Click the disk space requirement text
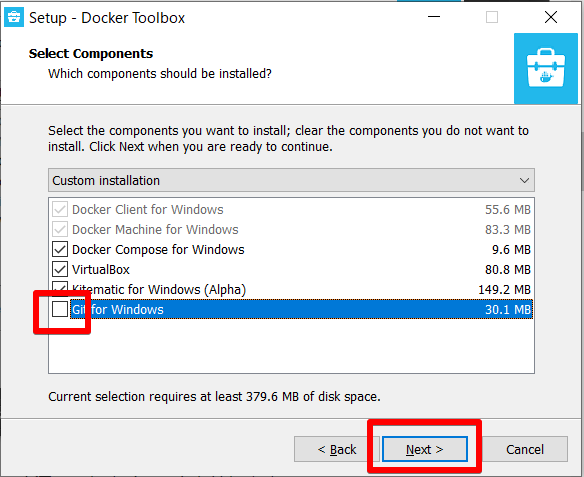This screenshot has width=584, height=477. click(x=214, y=397)
